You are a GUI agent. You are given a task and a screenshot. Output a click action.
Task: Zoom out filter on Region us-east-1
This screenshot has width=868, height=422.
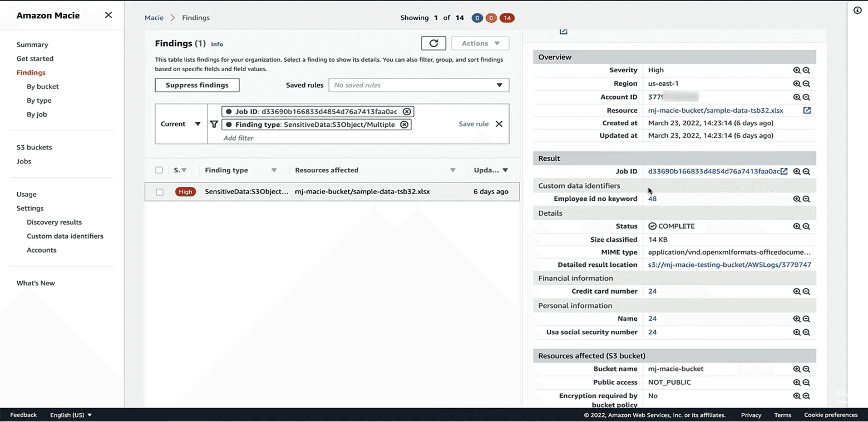(x=806, y=83)
